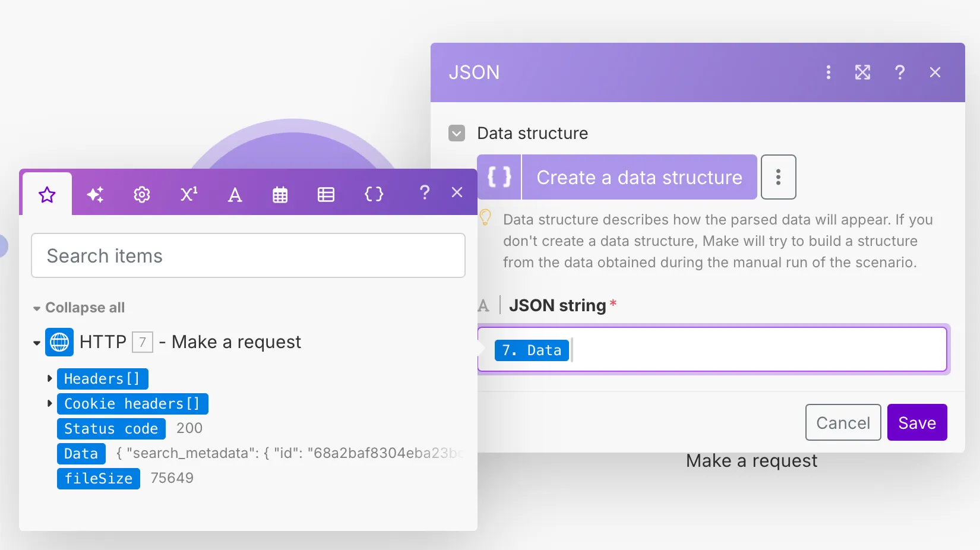Image resolution: width=980 pixels, height=550 pixels.
Task: Click the Search items field
Action: (248, 255)
